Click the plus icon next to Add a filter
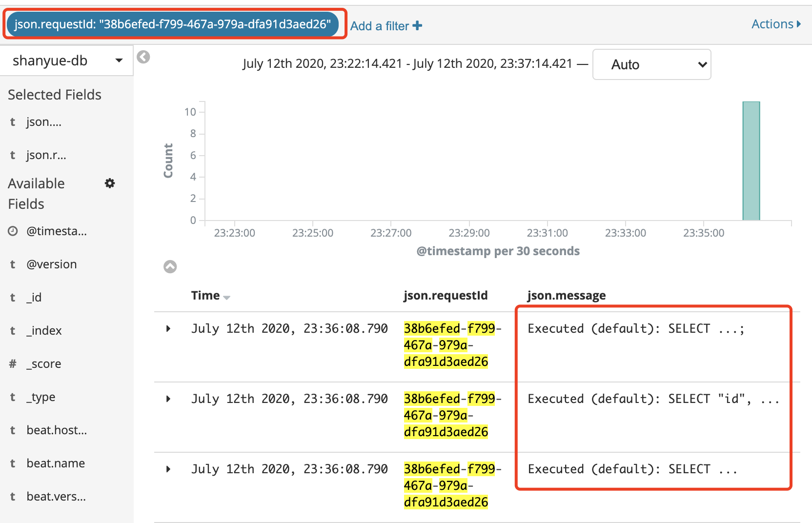The image size is (812, 523). tap(417, 25)
